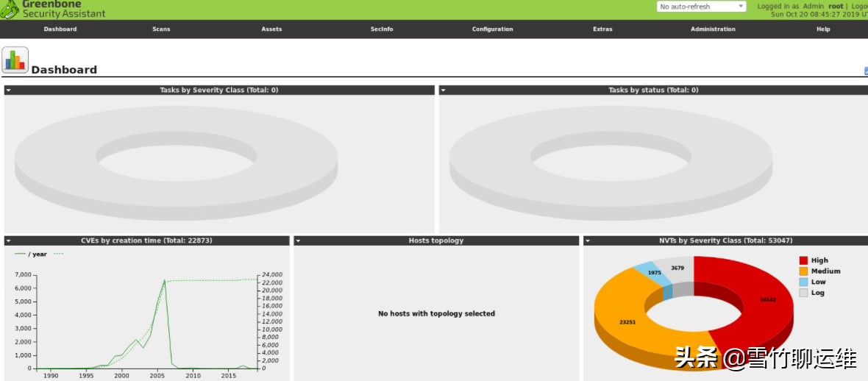Viewport: 868px width, 381px height.
Task: Open the Scans menu
Action: pos(161,29)
